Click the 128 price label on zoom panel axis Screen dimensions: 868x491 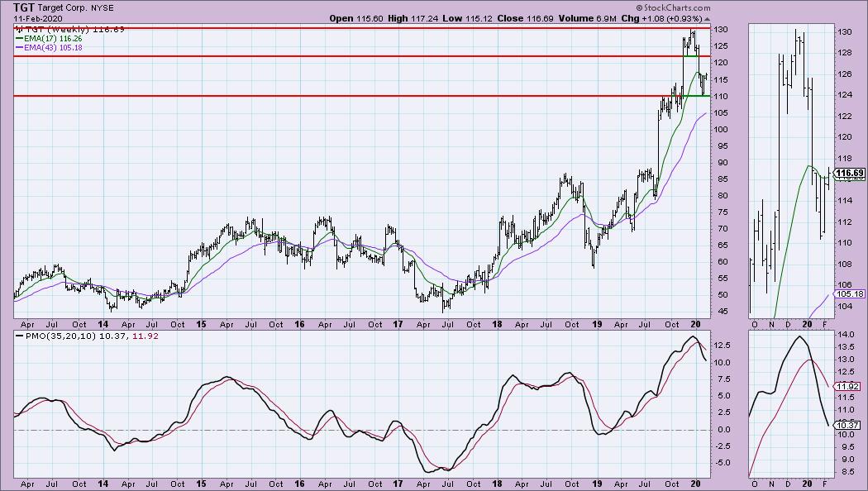[x=844, y=53]
